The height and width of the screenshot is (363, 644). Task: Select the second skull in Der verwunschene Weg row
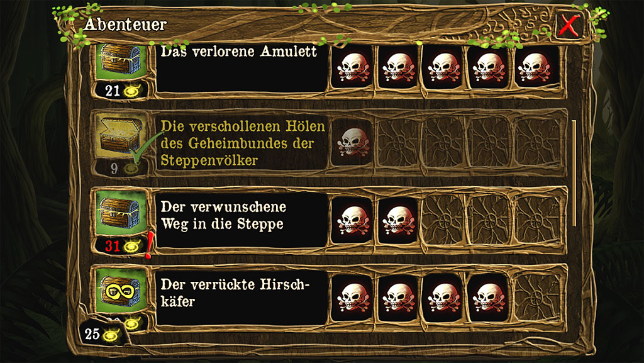click(x=398, y=220)
